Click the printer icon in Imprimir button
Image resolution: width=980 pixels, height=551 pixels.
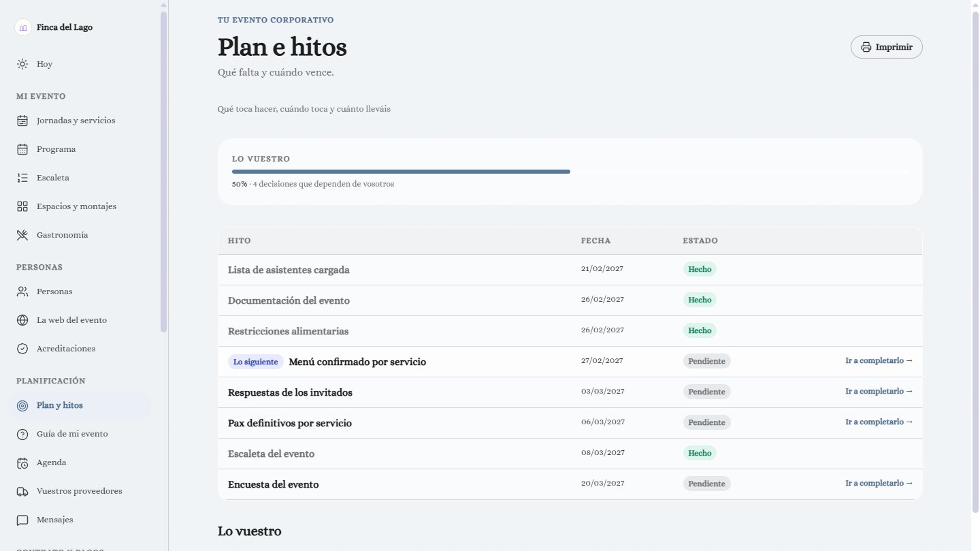(x=866, y=47)
